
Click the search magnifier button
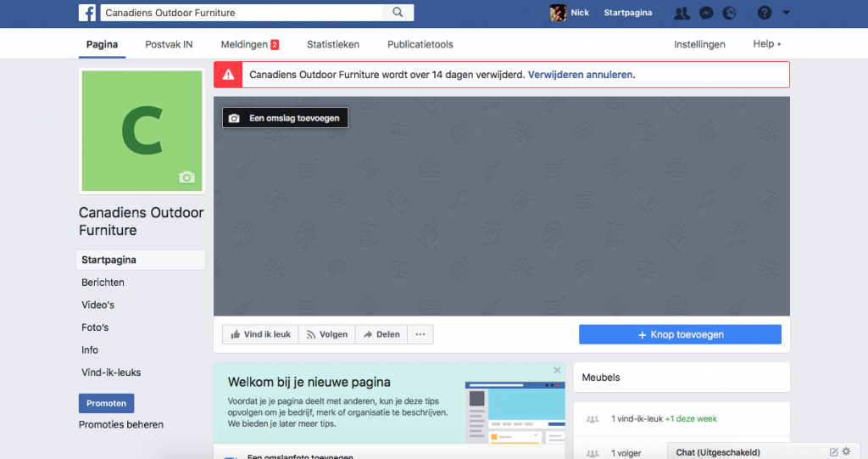pyautogui.click(x=398, y=12)
